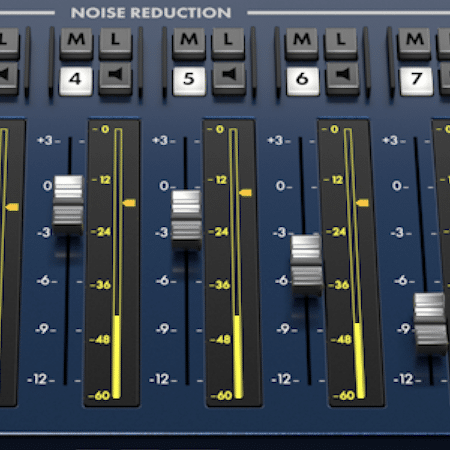Click channel 7 volume fader knob
This screenshot has height=450, width=450.
(430, 323)
